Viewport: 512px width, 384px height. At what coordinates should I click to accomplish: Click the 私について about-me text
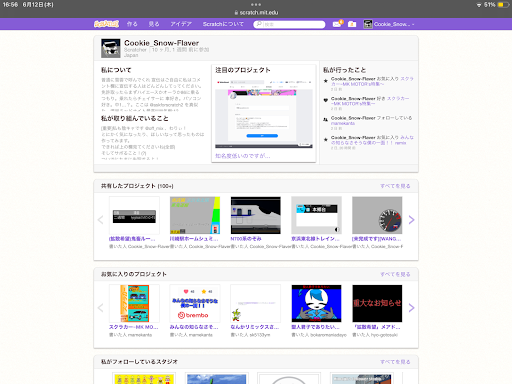click(x=151, y=95)
